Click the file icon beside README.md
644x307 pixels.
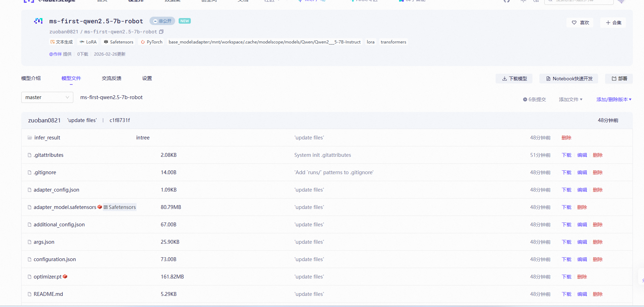coord(30,294)
